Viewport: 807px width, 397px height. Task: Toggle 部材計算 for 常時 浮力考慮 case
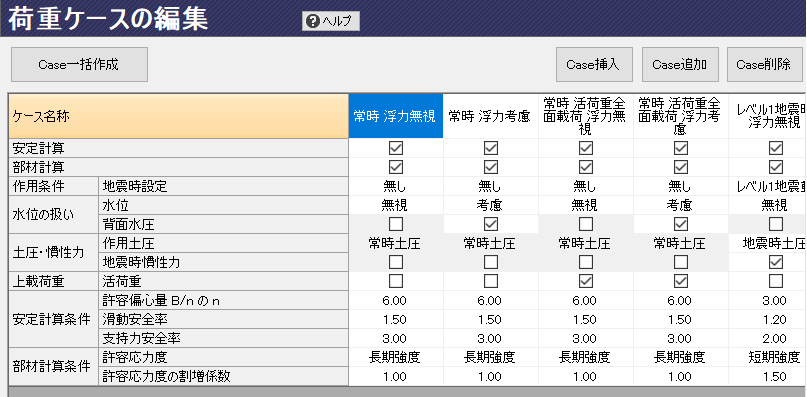[491, 167]
